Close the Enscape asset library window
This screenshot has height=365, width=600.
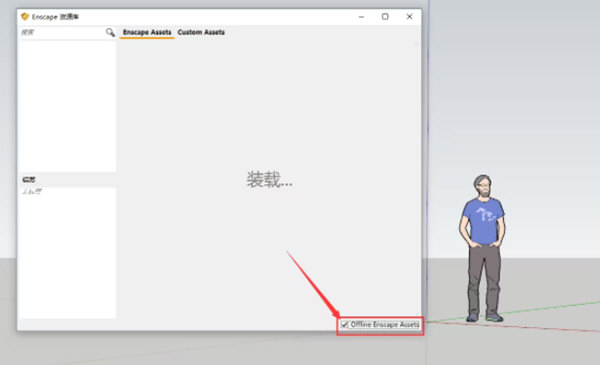[x=409, y=16]
